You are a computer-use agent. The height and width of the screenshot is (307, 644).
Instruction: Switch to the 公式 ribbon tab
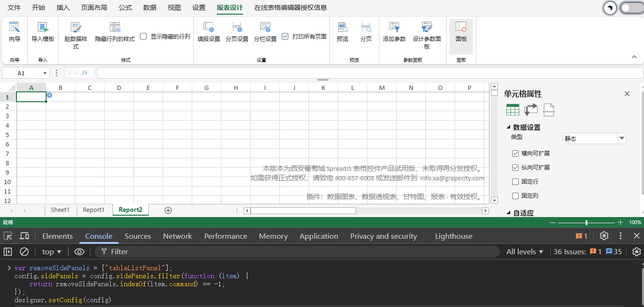pyautogui.click(x=125, y=8)
